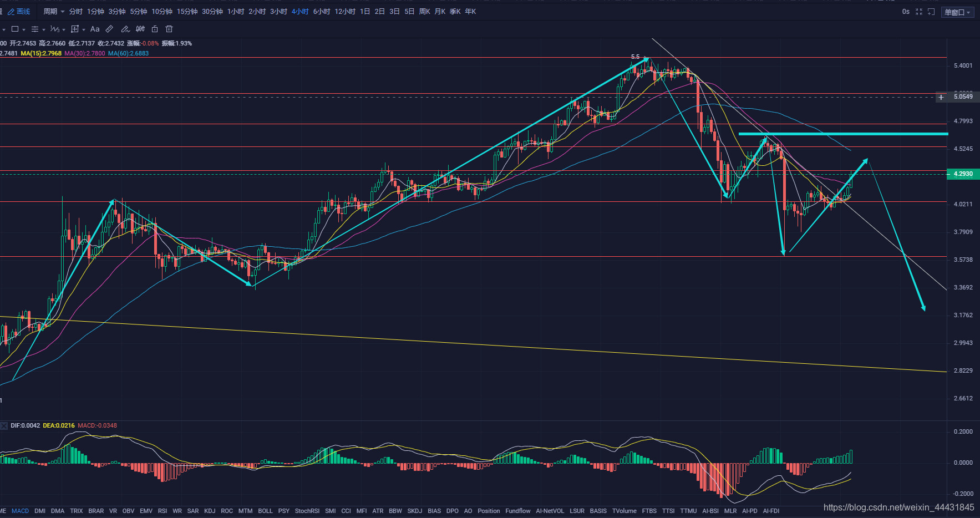980x518 pixels.
Task: Delete drawings with the trash icon
Action: (x=170, y=29)
